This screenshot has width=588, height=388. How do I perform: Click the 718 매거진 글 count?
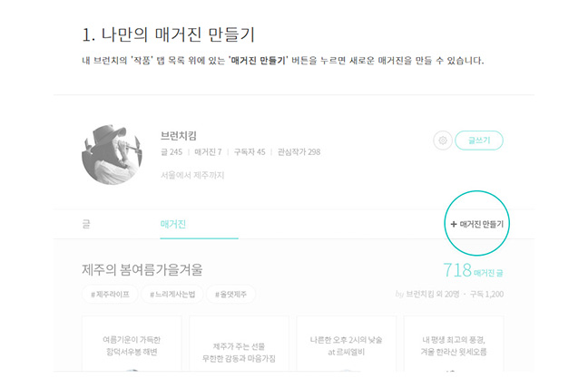473,269
